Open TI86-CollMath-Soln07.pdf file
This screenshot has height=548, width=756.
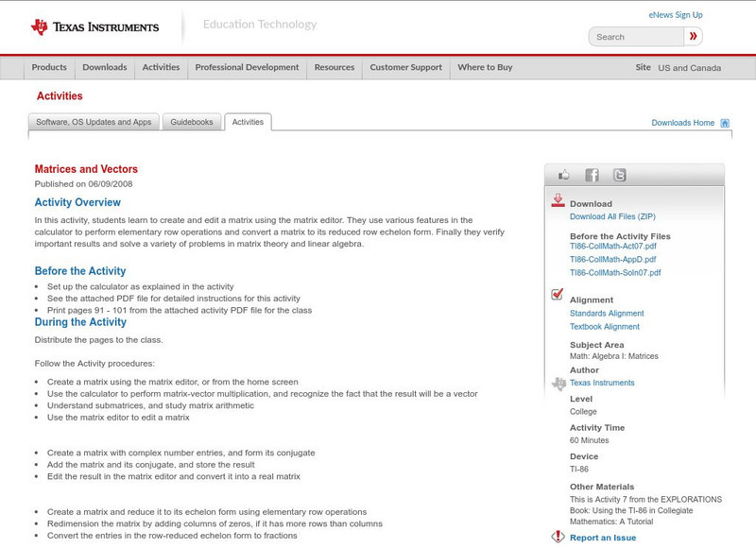tap(615, 273)
